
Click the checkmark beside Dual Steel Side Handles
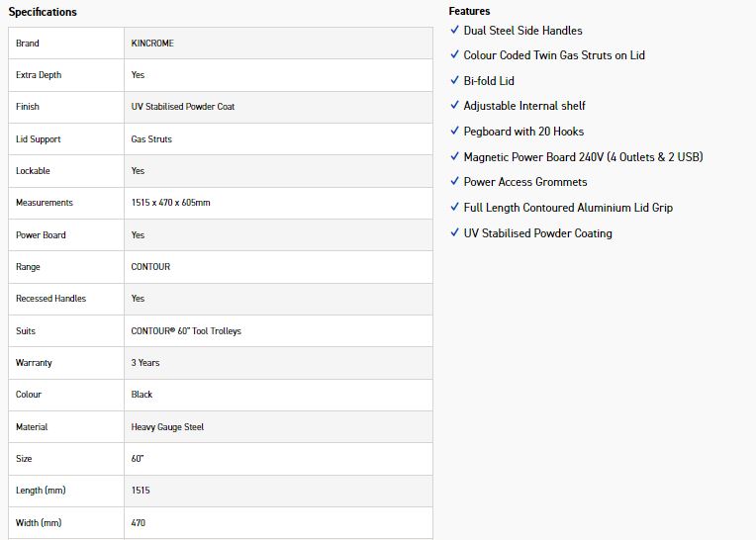[x=454, y=30]
